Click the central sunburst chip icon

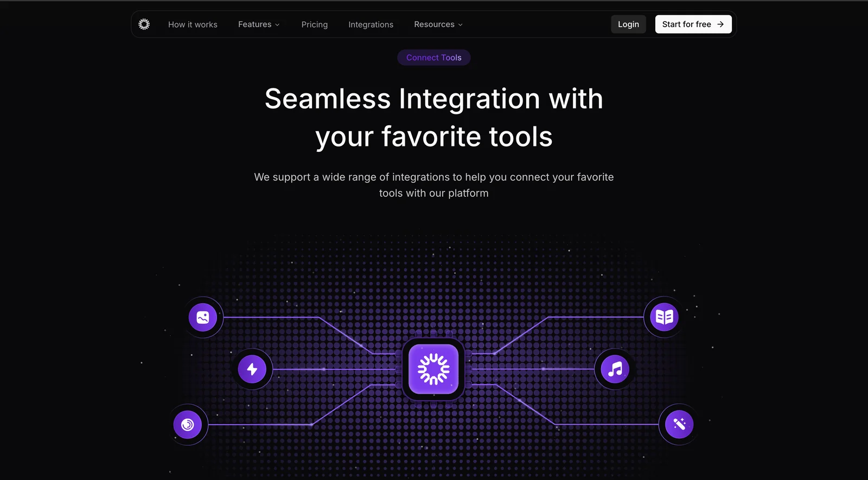click(x=433, y=369)
